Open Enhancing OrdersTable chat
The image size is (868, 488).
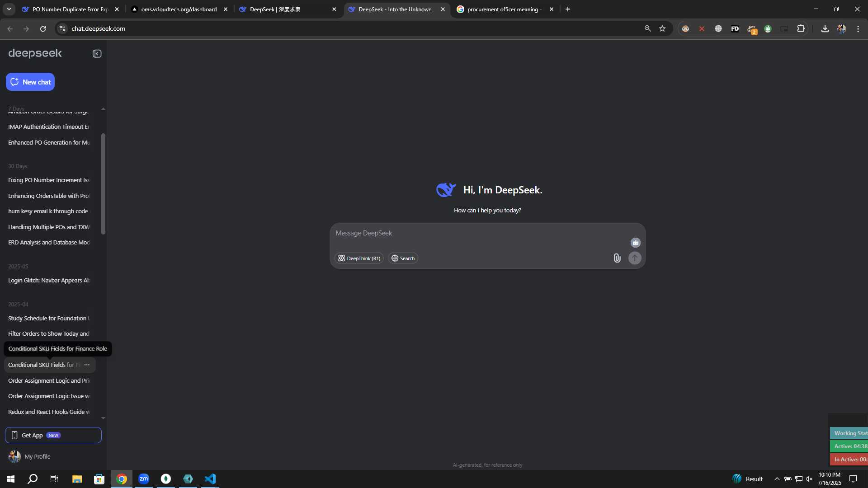[49, 196]
